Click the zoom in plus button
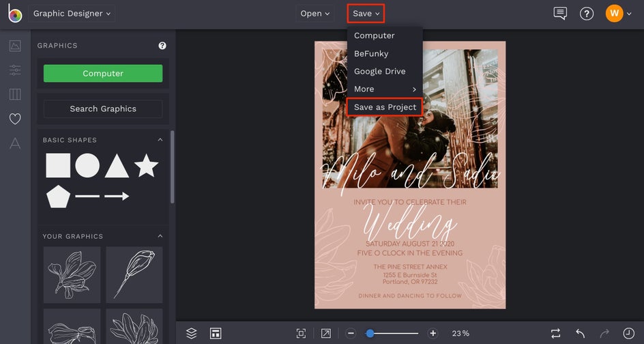The height and width of the screenshot is (344, 644). point(433,333)
